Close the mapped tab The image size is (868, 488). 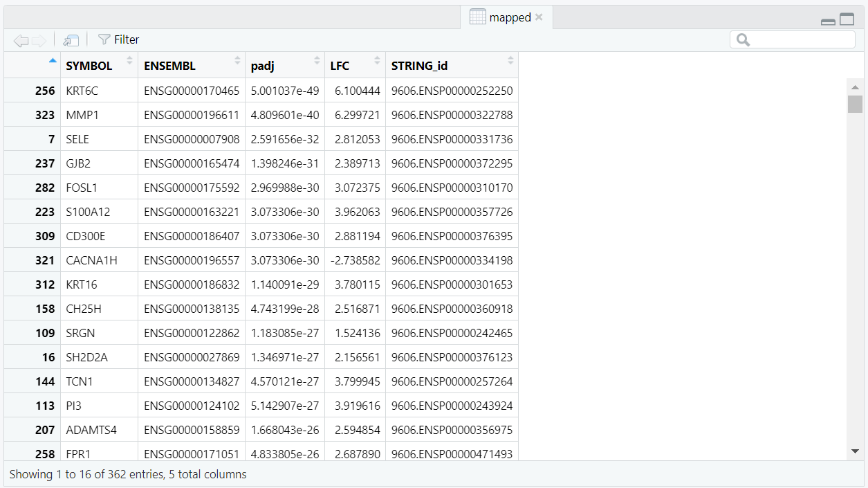(539, 17)
